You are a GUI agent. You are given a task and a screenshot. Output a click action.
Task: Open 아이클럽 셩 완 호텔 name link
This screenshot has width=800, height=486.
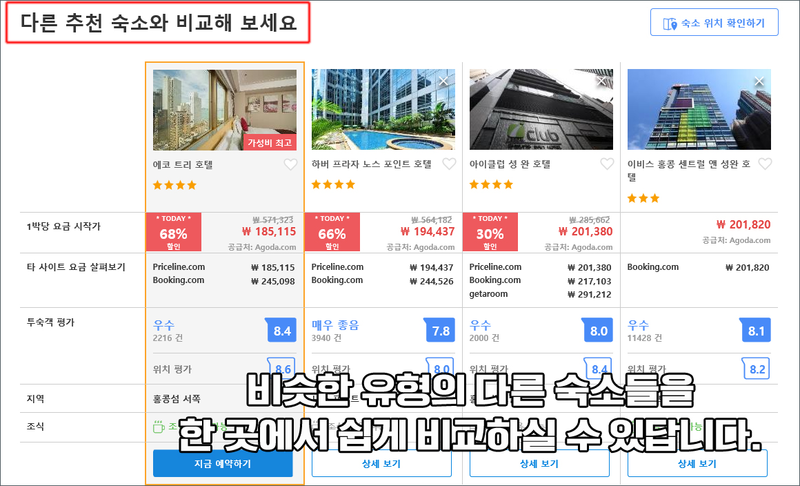click(x=510, y=164)
